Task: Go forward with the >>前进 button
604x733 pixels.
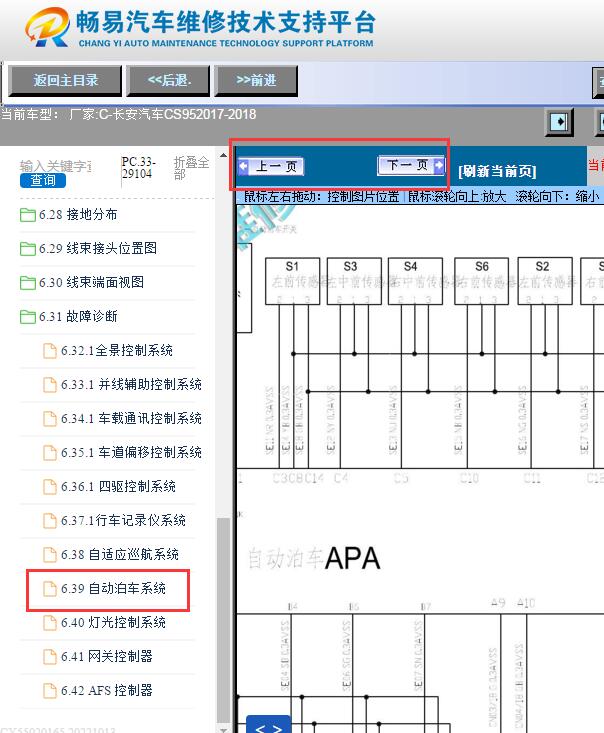Action: click(x=256, y=81)
